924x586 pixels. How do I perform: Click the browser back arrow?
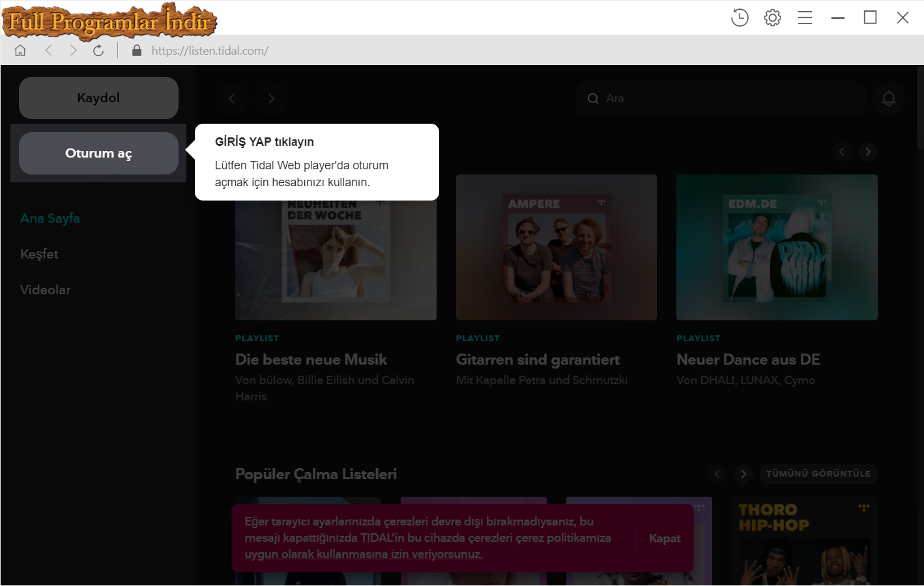[48, 49]
